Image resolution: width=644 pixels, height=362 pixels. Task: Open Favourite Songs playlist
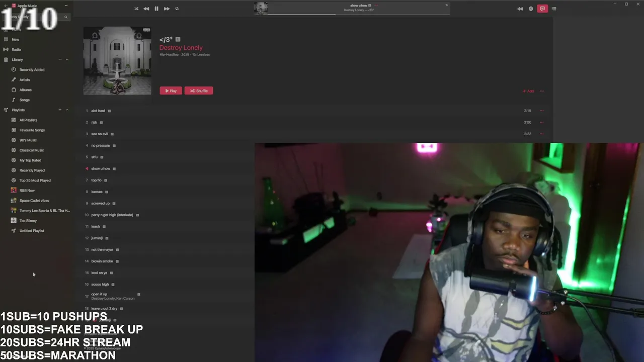[32, 130]
